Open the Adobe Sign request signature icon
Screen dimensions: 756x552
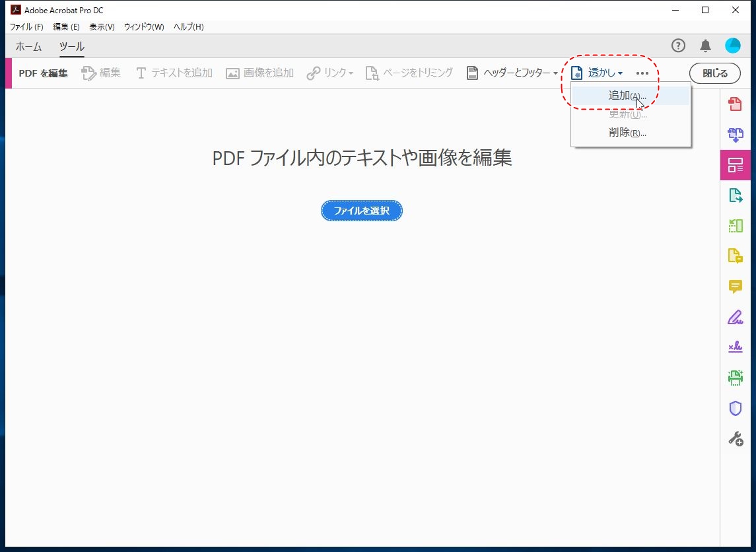pyautogui.click(x=736, y=347)
